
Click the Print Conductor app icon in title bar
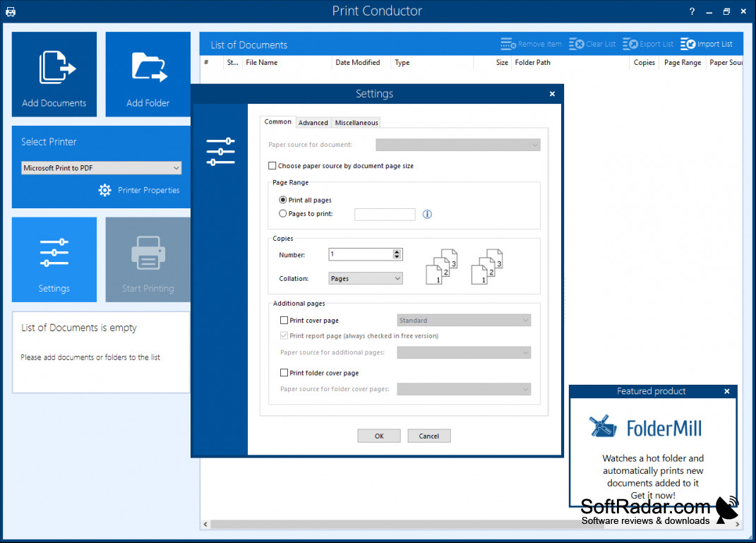[11, 11]
